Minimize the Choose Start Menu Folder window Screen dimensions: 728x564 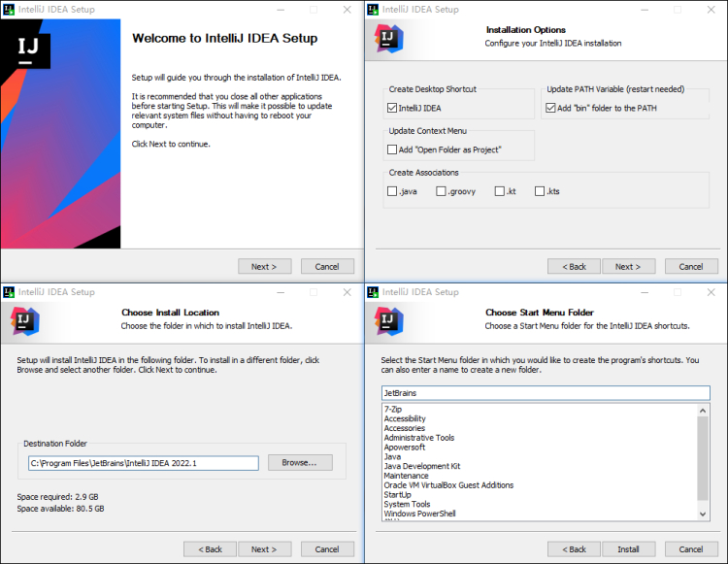click(645, 292)
